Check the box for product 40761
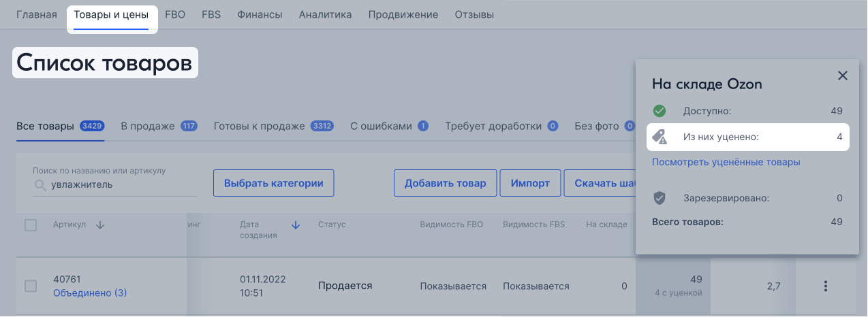Screen dimensions: 868x317 click(31, 286)
